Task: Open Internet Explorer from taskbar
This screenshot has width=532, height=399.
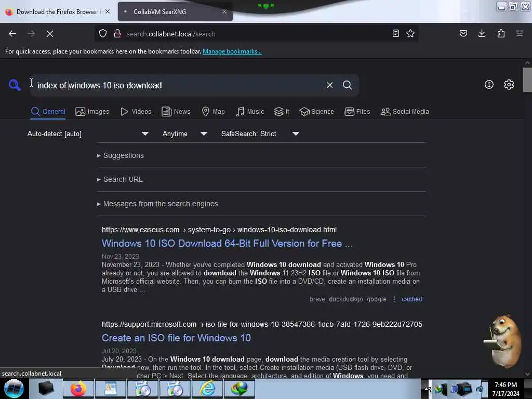Action: coord(208,389)
